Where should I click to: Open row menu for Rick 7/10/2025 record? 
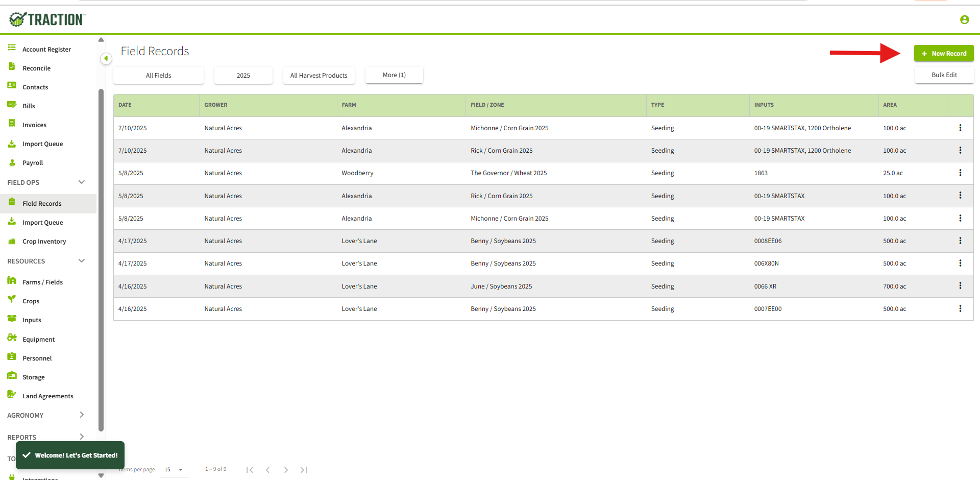coord(960,150)
